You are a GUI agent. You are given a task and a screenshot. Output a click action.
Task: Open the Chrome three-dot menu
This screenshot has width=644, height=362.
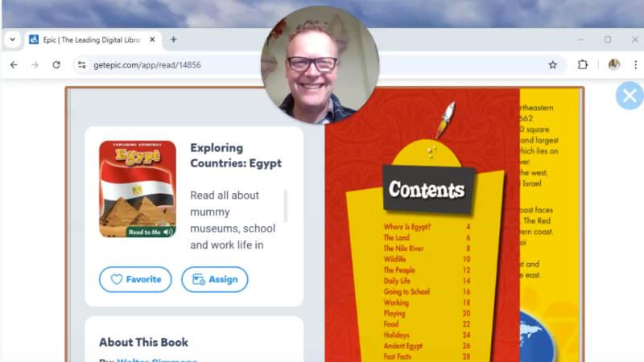pyautogui.click(x=635, y=65)
